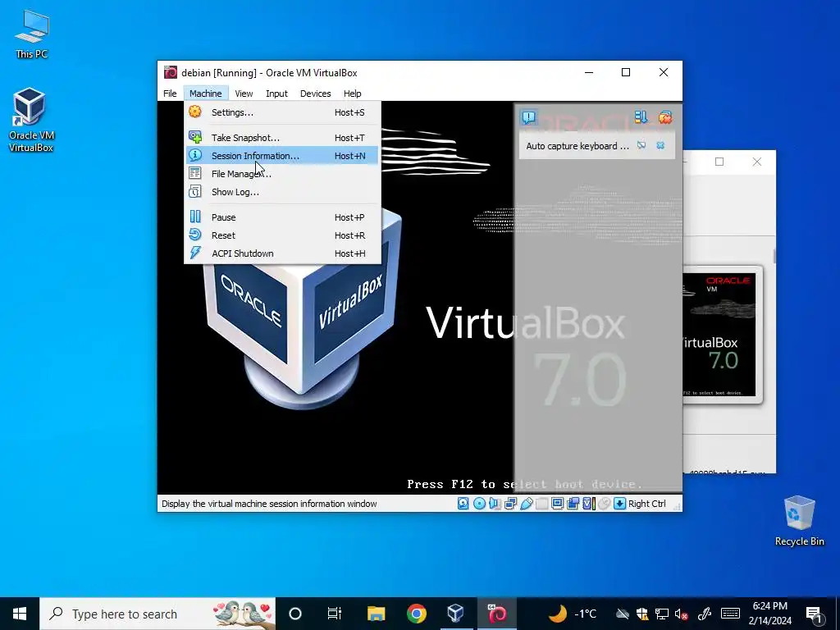Click the do-not-show-again icon on keyboard notification
840x630 pixels.
(641, 146)
